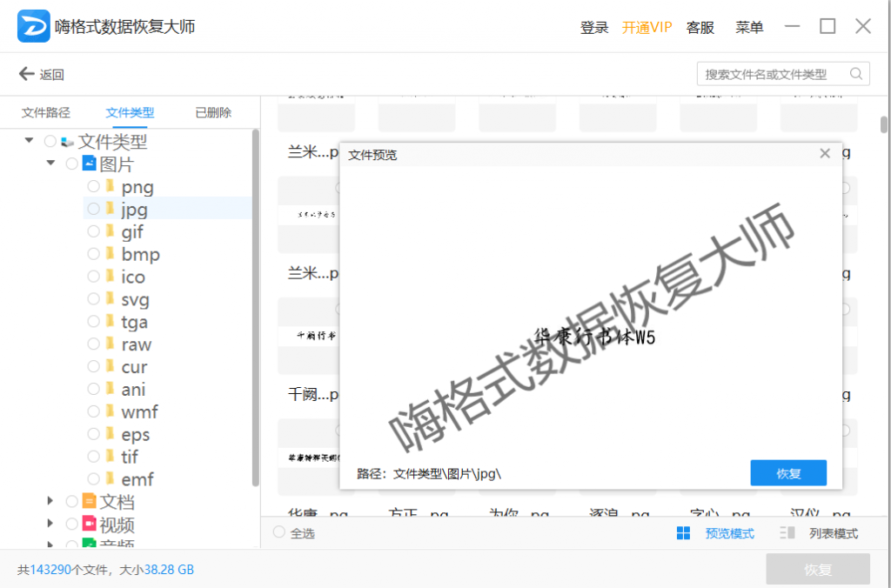Select the 图片 radio button

click(71, 164)
